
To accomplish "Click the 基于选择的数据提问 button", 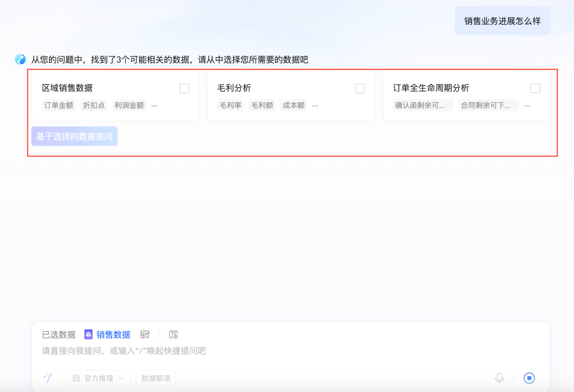I will 74,136.
